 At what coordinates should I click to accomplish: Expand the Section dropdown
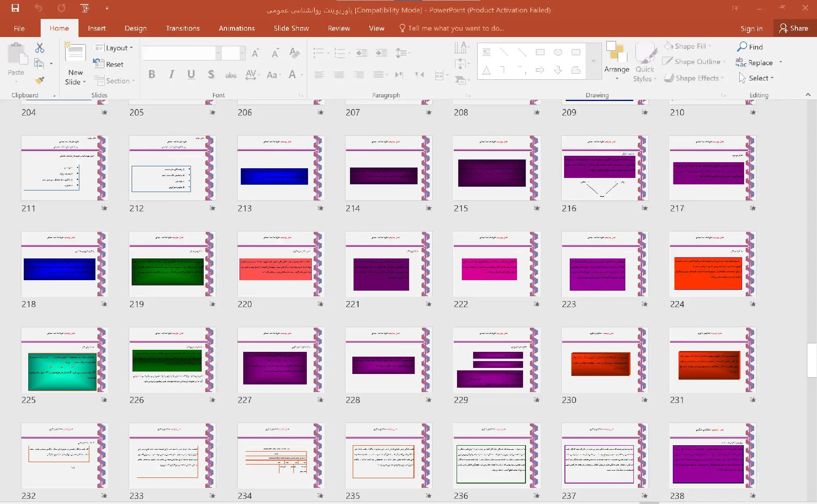pos(114,81)
